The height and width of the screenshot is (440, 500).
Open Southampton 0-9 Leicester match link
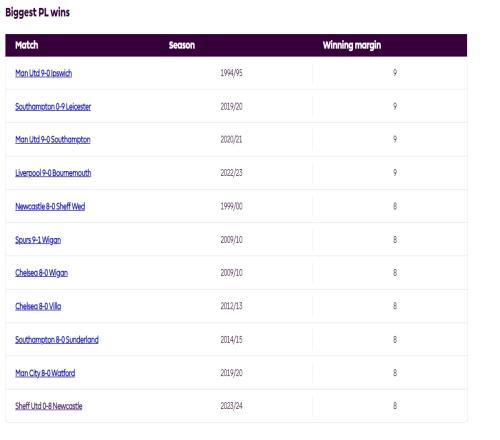[53, 106]
